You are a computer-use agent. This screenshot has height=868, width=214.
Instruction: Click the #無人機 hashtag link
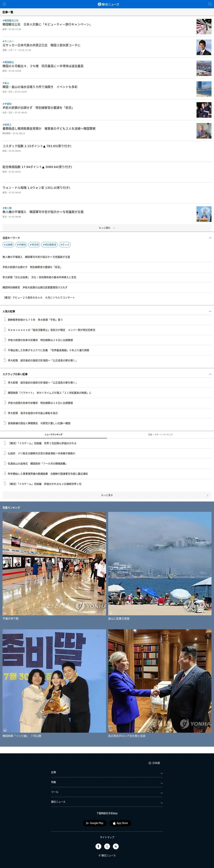pyautogui.click(x=7, y=208)
